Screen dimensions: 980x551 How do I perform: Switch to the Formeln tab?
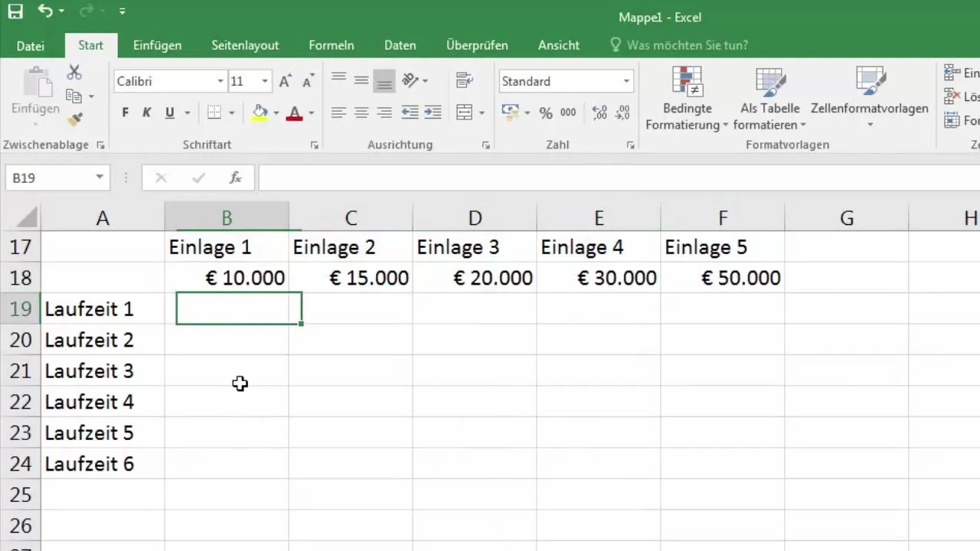(x=332, y=45)
